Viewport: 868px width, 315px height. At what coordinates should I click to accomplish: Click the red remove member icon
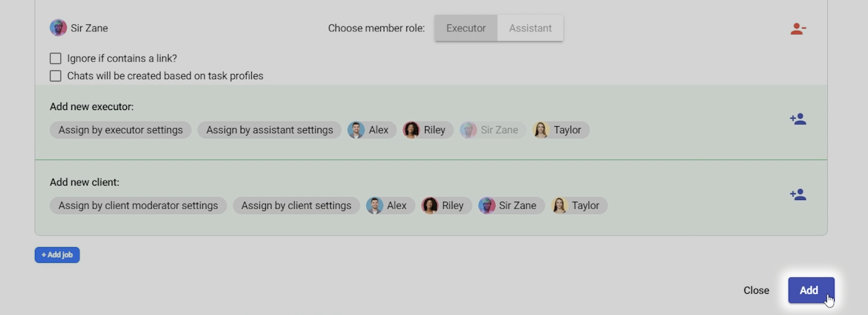click(x=798, y=29)
